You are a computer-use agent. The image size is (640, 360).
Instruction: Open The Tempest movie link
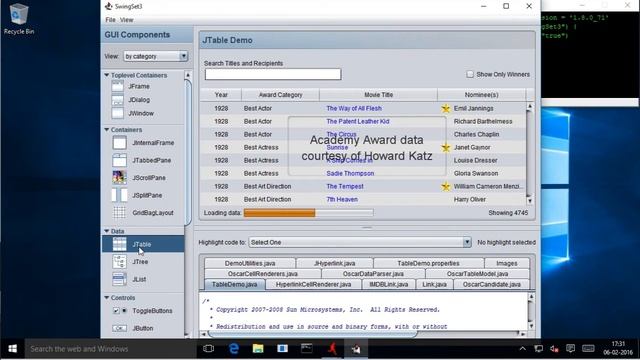click(345, 187)
